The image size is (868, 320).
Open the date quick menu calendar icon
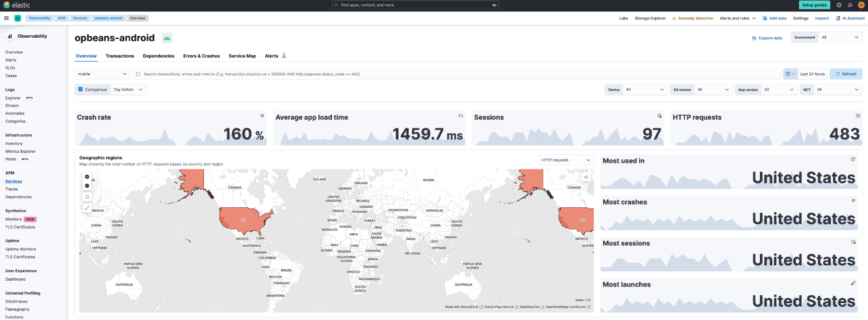pos(790,74)
